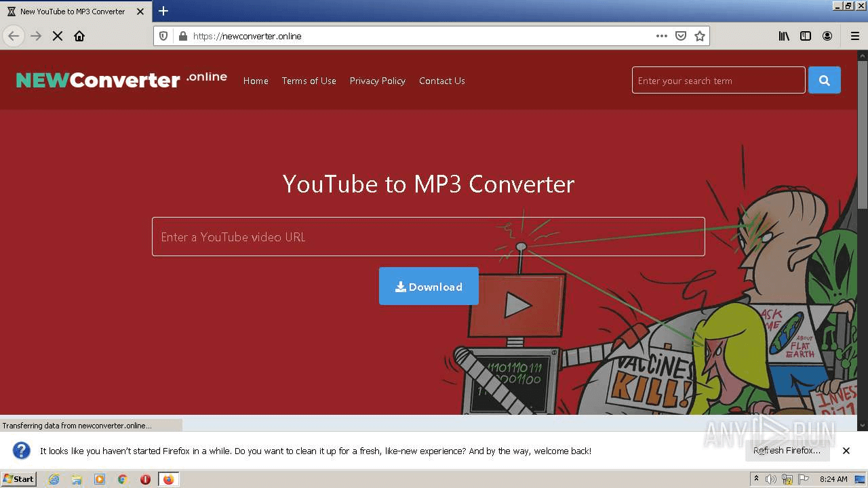Open Terms of Use page
This screenshot has height=488, width=868.
[x=309, y=81]
